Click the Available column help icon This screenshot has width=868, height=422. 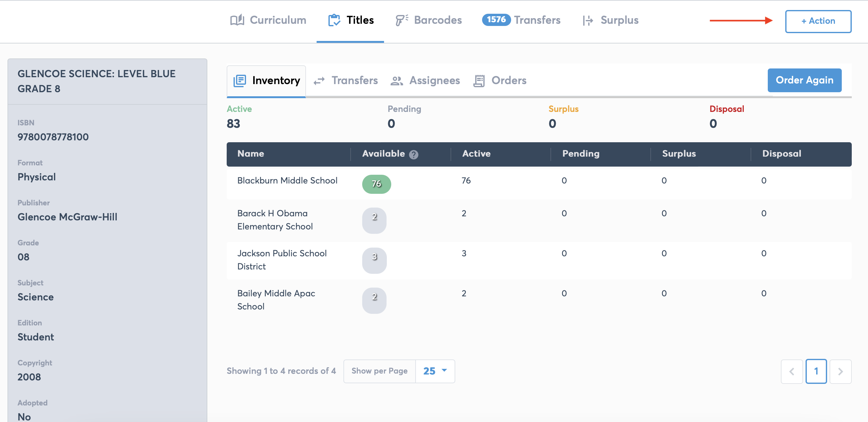413,154
